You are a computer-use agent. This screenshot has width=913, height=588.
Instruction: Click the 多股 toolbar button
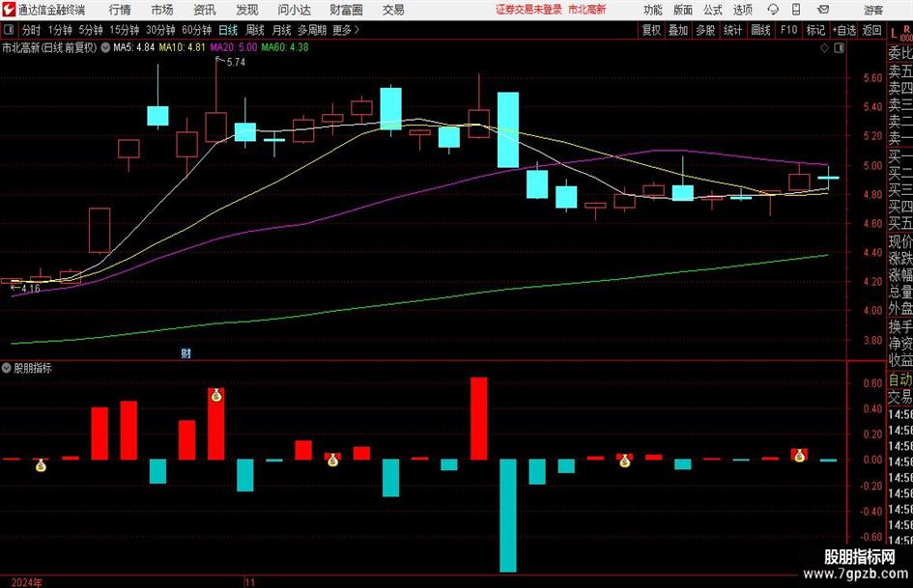click(705, 30)
